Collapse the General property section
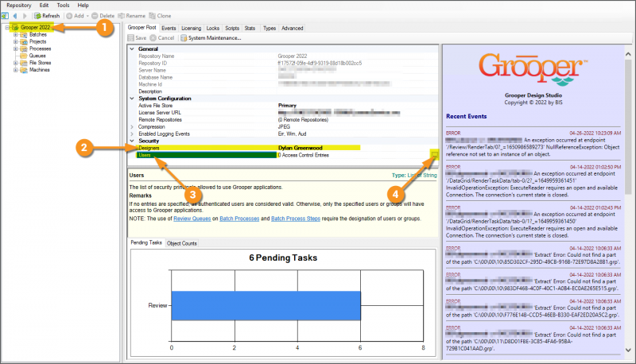This screenshot has height=364, width=636. pos(132,49)
